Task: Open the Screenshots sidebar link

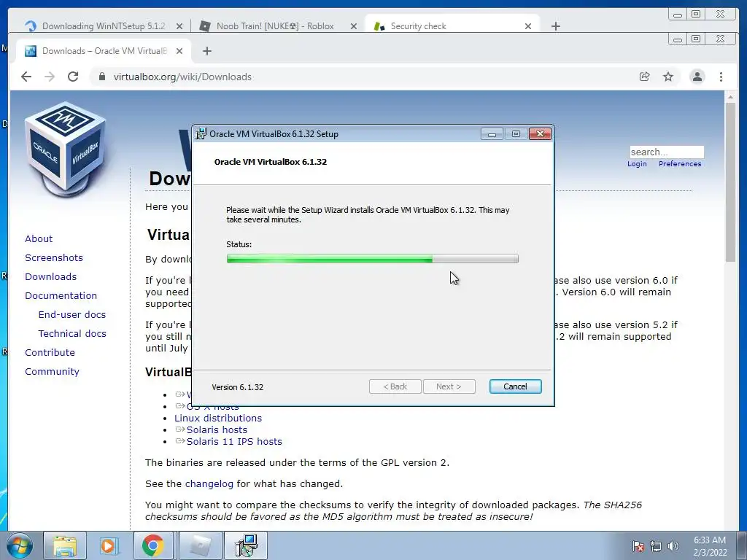Action: pos(54,258)
